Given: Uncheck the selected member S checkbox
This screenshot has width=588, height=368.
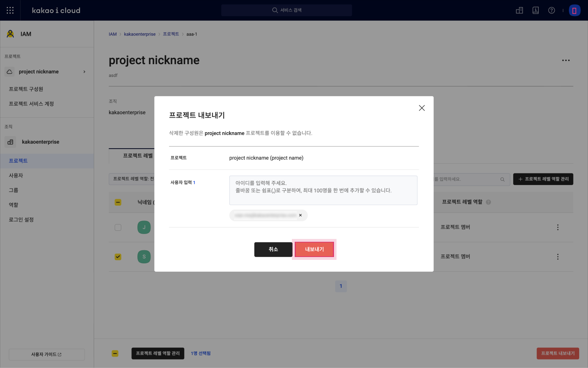Looking at the screenshot, I should [118, 257].
